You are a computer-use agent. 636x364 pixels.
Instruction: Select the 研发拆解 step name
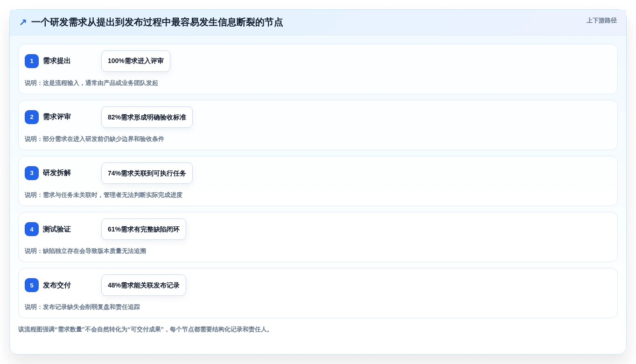(57, 173)
